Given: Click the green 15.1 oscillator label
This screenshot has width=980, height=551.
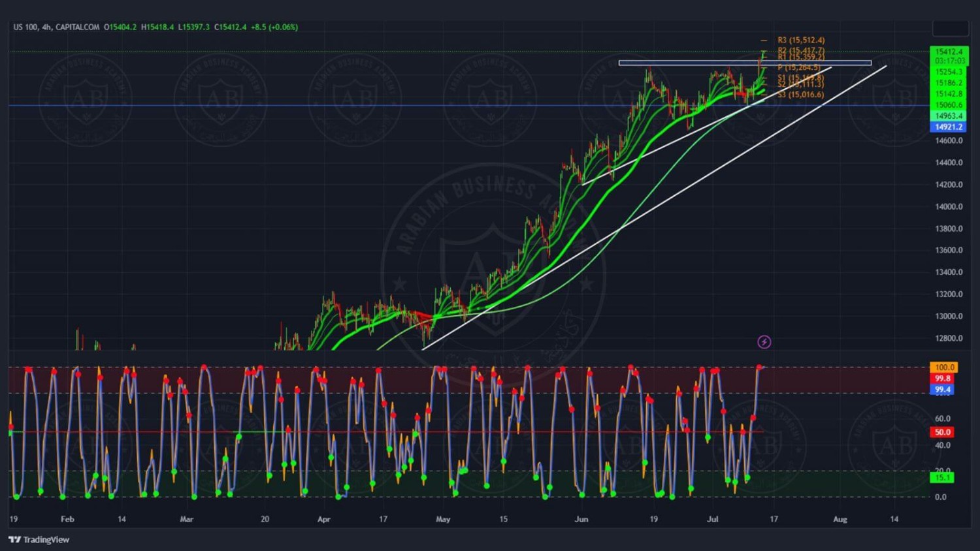Looking at the screenshot, I should [941, 478].
